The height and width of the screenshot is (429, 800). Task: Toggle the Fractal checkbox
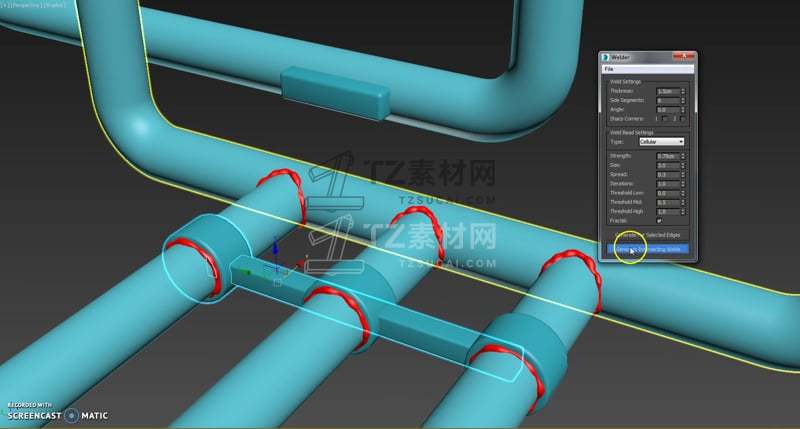click(659, 221)
